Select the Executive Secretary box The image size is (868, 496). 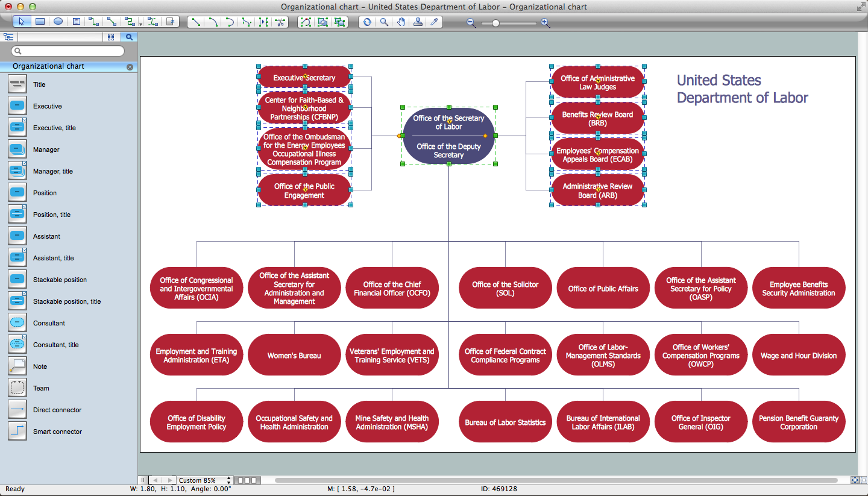pos(304,77)
